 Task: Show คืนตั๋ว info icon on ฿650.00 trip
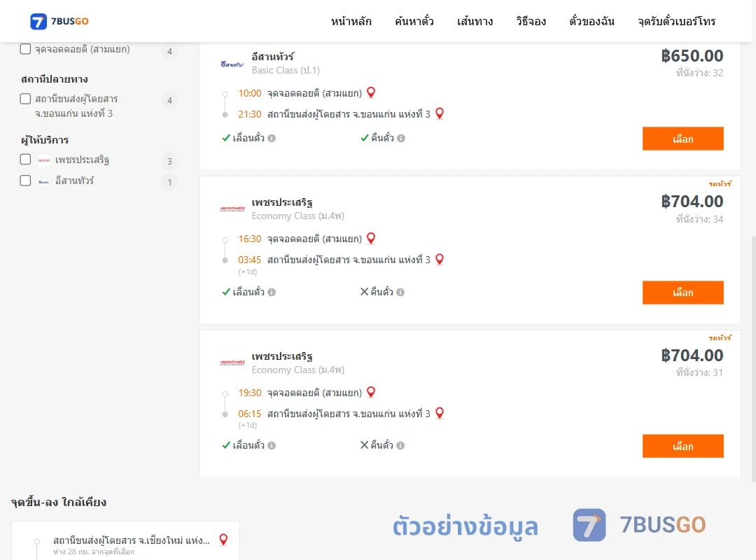coord(401,139)
